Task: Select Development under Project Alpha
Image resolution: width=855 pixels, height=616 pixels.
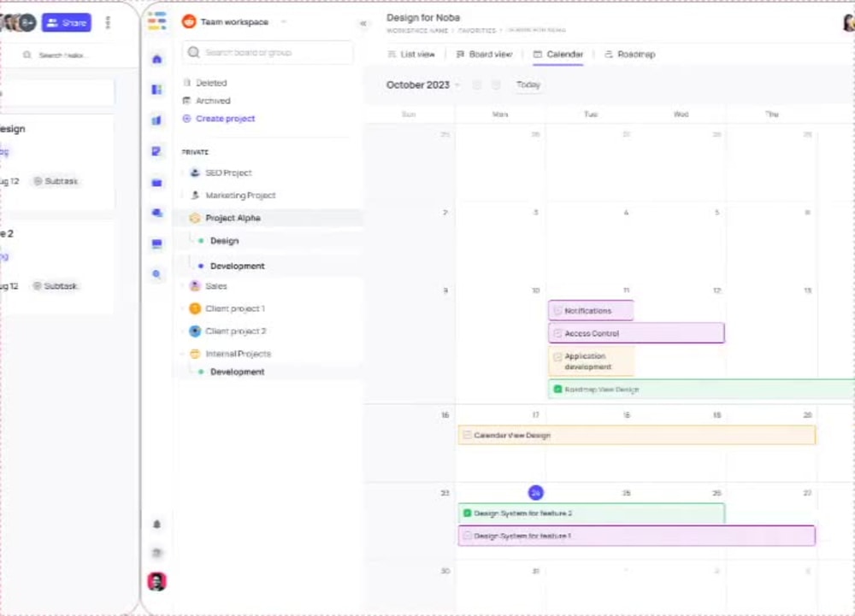Action: tap(237, 266)
